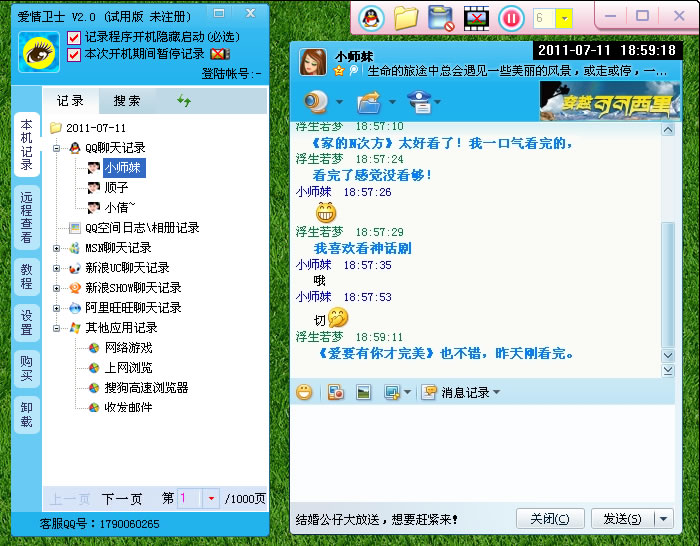This screenshot has width=700, height=546.
Task: Click the page number field showing 1
Action: click(x=190, y=498)
